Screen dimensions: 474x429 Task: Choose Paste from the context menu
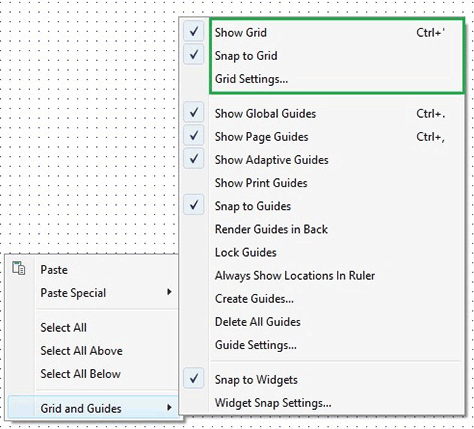pyautogui.click(x=54, y=270)
